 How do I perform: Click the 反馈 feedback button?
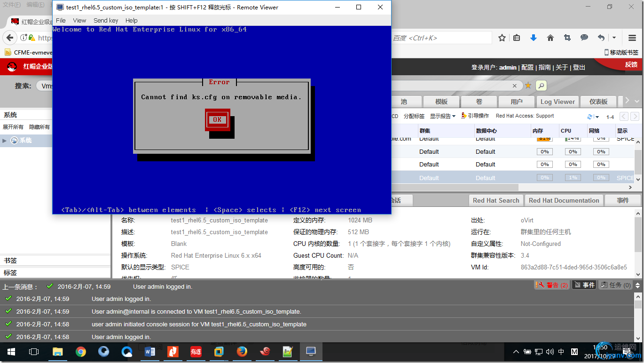pyautogui.click(x=631, y=64)
